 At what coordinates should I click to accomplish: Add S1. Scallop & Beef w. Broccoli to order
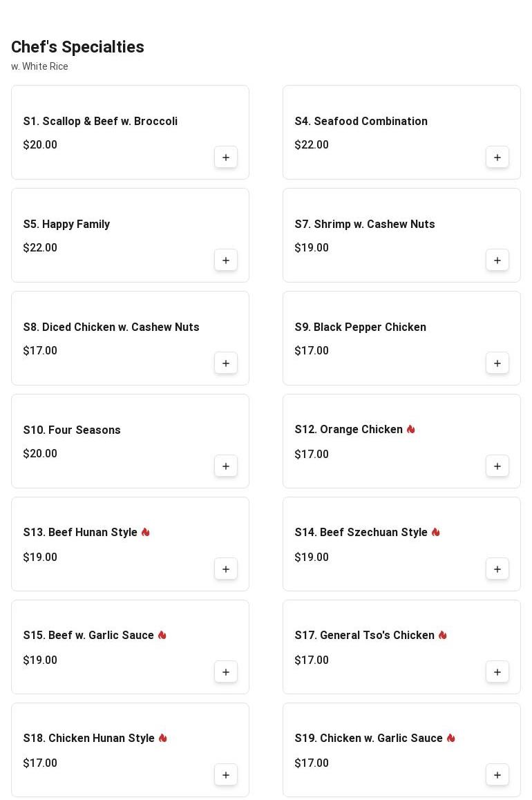click(226, 158)
